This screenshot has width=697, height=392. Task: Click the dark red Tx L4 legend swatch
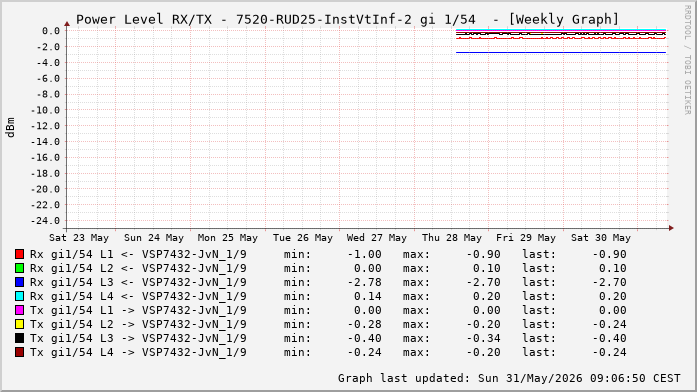(x=19, y=352)
